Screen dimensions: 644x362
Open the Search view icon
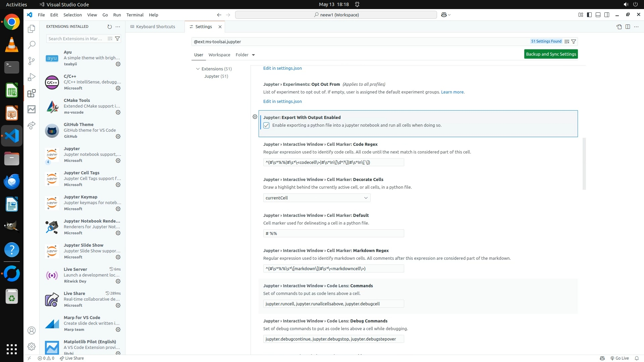pos(32,45)
